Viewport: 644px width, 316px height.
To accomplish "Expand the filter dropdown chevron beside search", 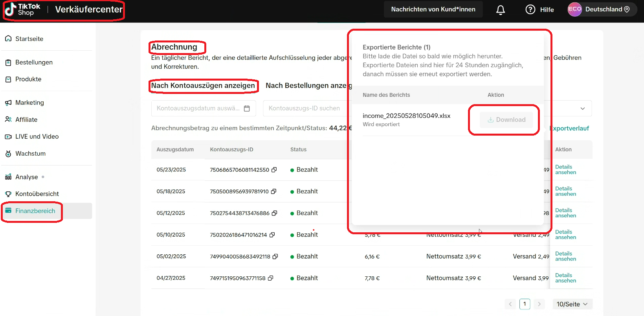I will [x=582, y=108].
